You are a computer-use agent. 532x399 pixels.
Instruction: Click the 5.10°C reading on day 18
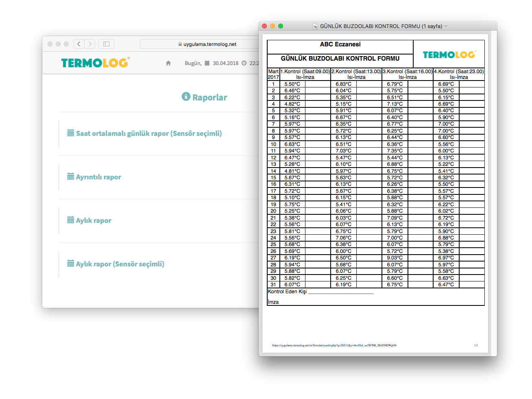[x=292, y=198]
